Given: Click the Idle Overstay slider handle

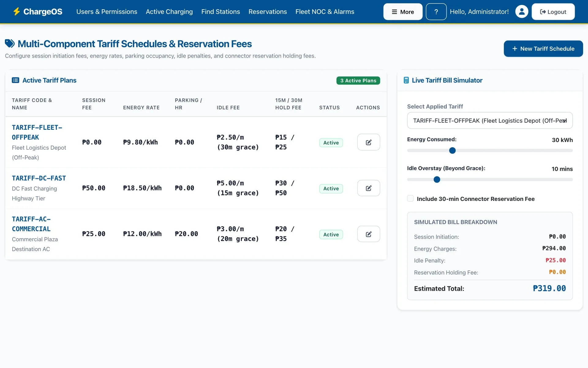Looking at the screenshot, I should (x=437, y=180).
